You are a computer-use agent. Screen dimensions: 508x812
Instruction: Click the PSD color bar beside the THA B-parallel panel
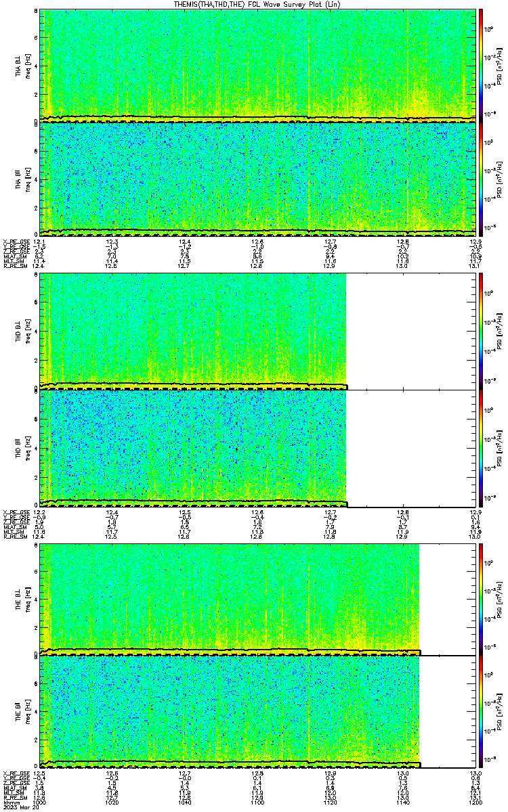click(x=481, y=179)
